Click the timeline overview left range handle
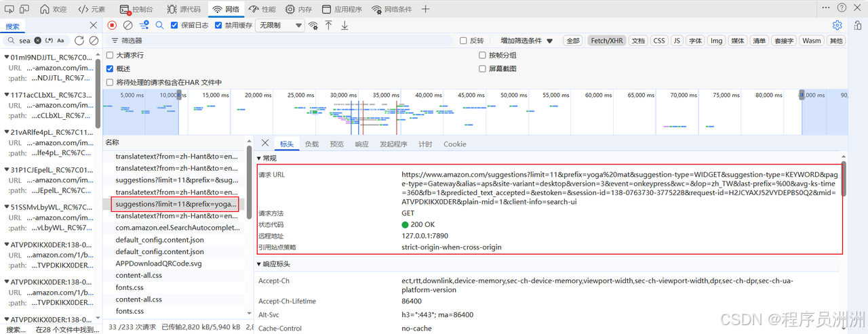The image size is (868, 334). click(179, 96)
